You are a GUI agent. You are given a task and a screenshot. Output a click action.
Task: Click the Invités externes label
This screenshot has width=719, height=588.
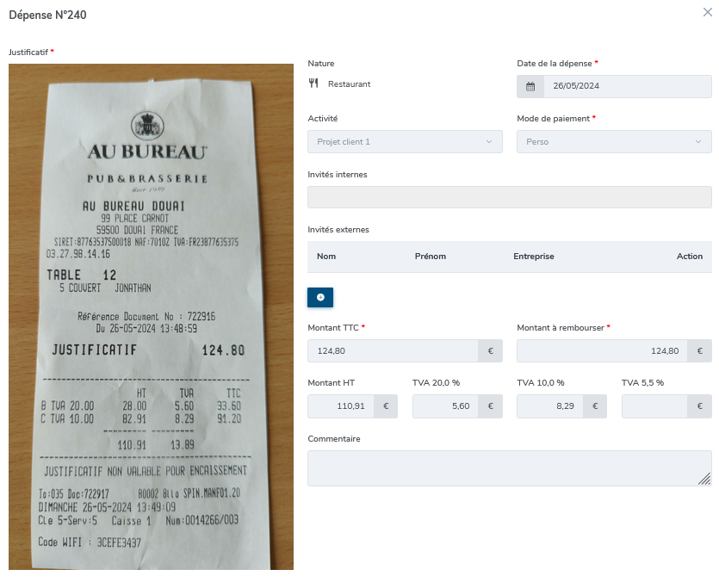[x=338, y=230]
